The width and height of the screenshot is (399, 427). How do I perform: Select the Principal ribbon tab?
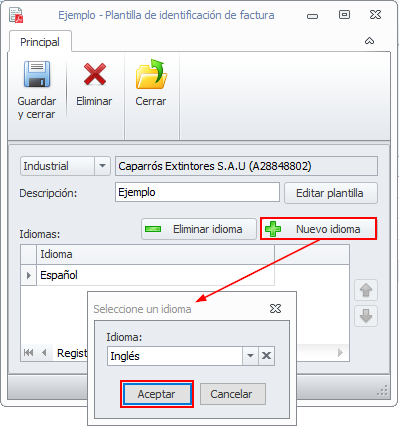[40, 42]
